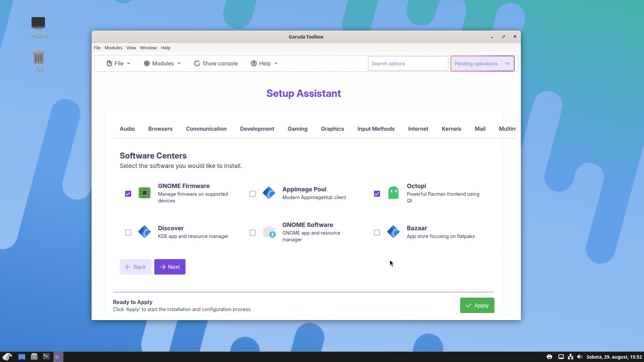The height and width of the screenshot is (362, 644).
Task: Click the Next button
Action: (x=170, y=267)
